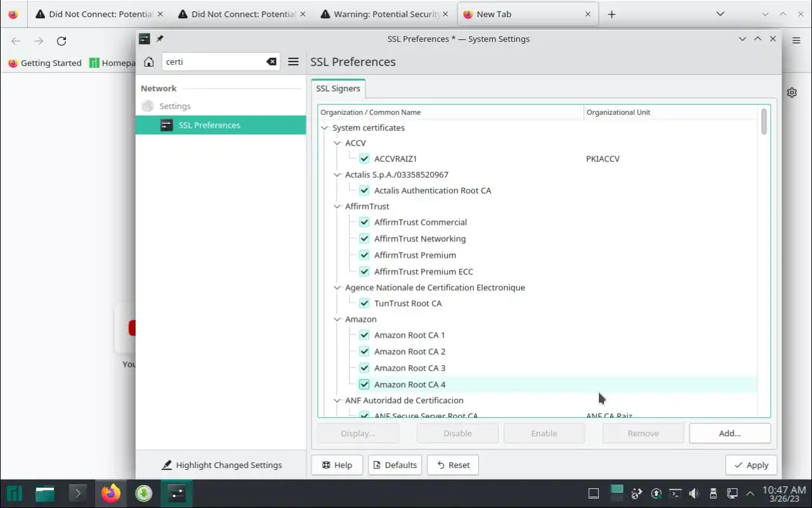Image resolution: width=812 pixels, height=508 pixels.
Task: Click the updates tray icon
Action: [x=657, y=493]
